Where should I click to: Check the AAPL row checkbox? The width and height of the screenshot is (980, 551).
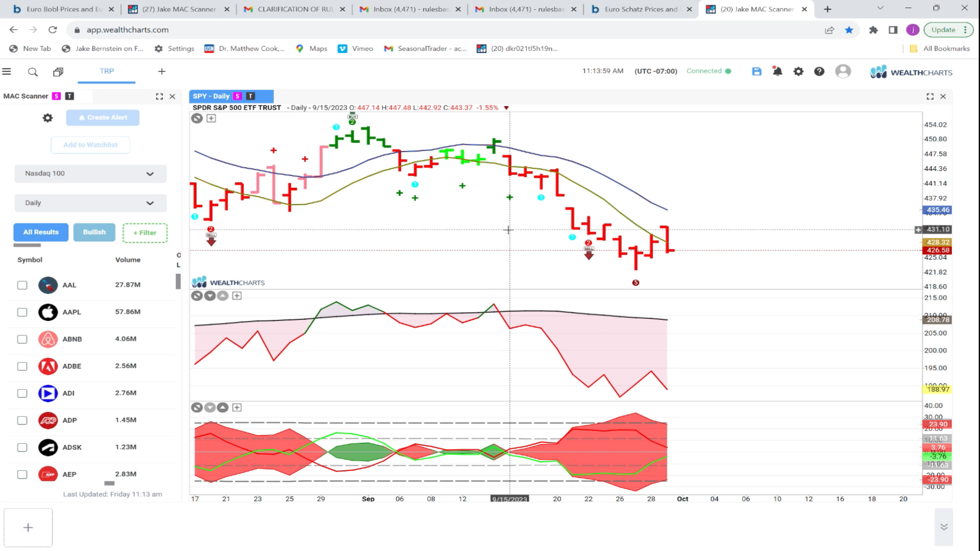[x=22, y=312]
